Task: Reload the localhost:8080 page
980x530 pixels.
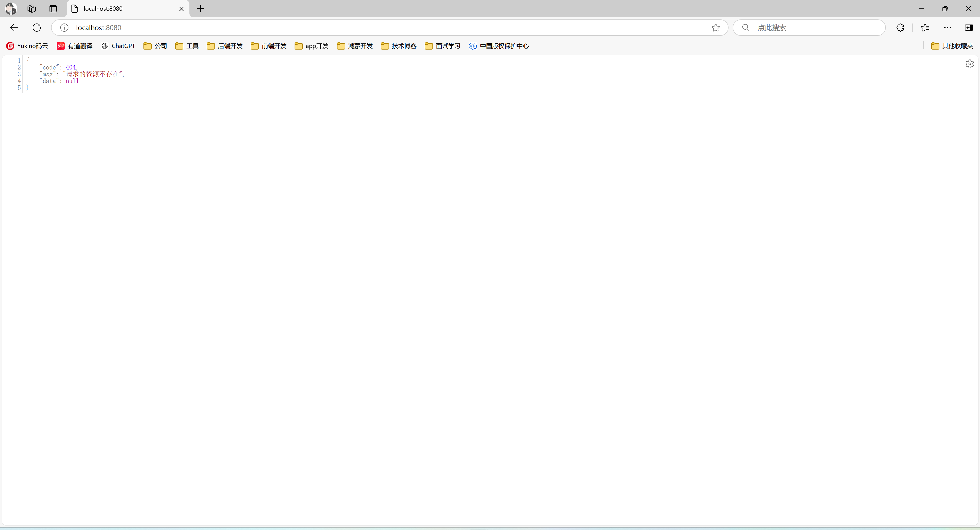Action: (37, 27)
